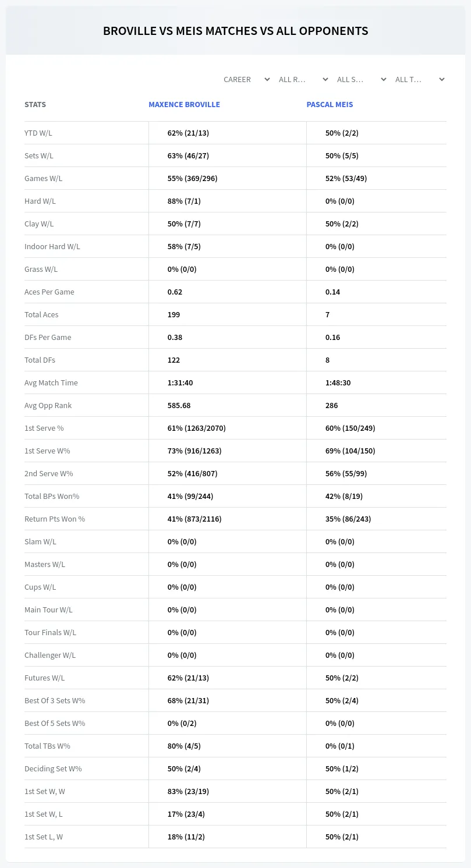This screenshot has height=868, width=471.
Task: Open the CAREER filter dropdown
Action: tap(246, 79)
